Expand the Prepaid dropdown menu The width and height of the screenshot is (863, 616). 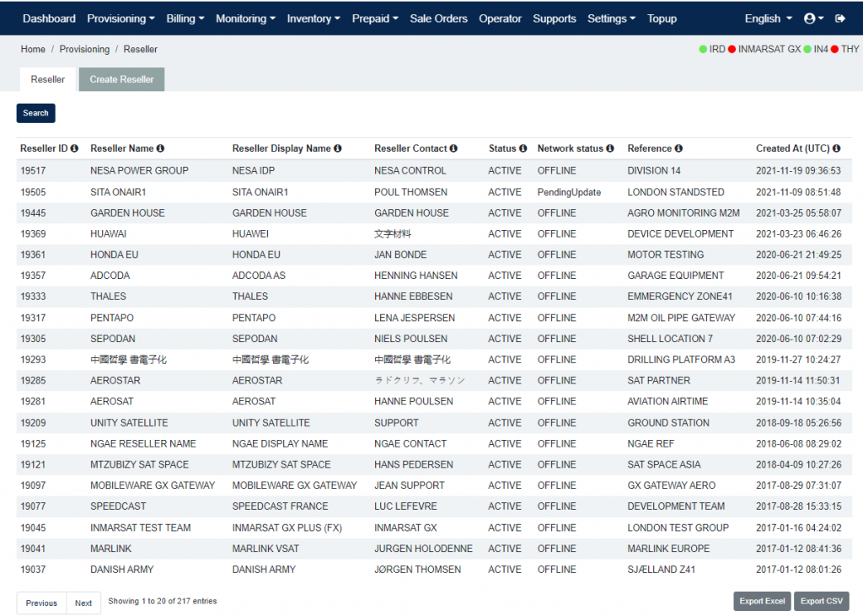click(x=375, y=19)
